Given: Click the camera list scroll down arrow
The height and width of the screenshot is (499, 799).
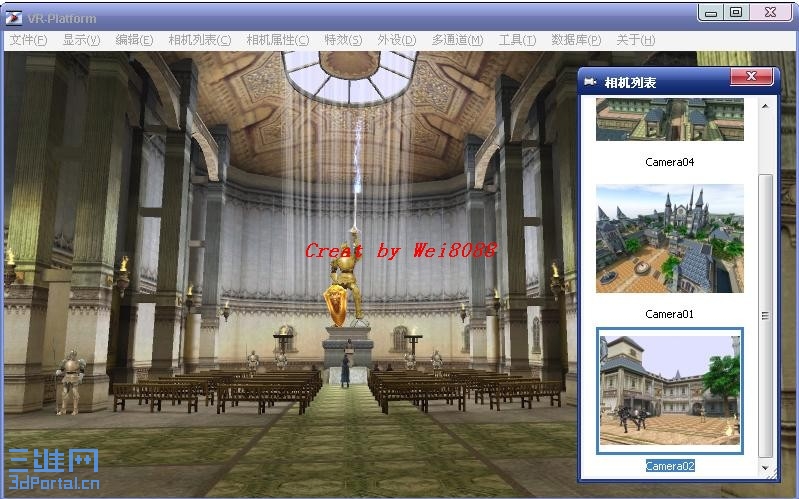Looking at the screenshot, I should (765, 467).
